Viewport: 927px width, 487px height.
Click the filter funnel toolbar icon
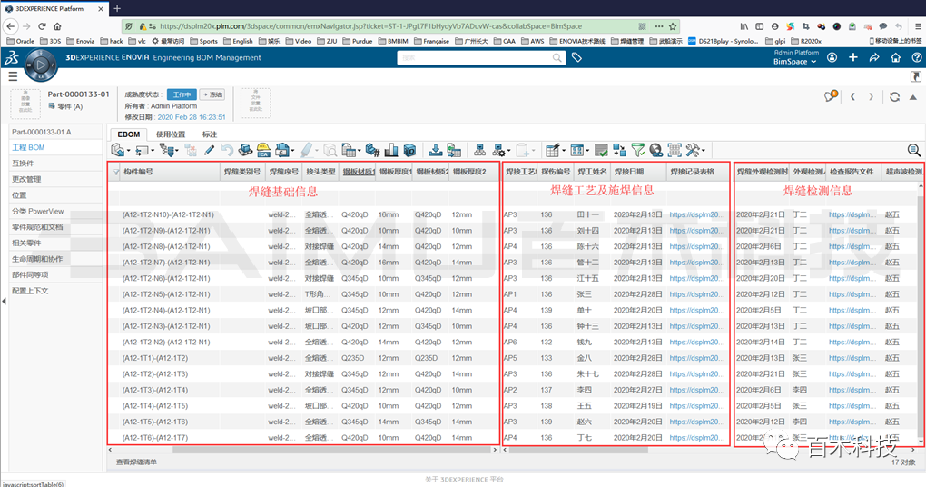tap(638, 150)
